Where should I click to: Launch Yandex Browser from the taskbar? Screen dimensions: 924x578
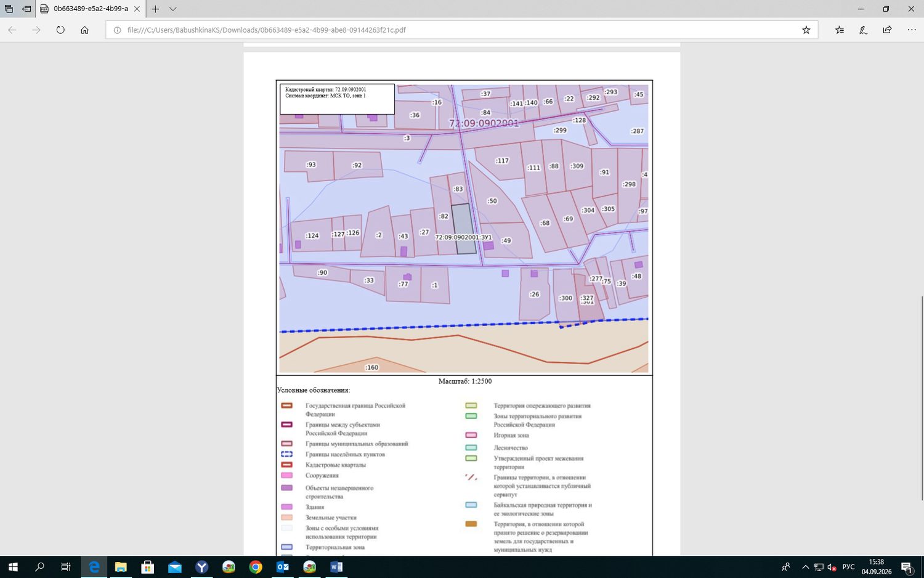pyautogui.click(x=202, y=567)
